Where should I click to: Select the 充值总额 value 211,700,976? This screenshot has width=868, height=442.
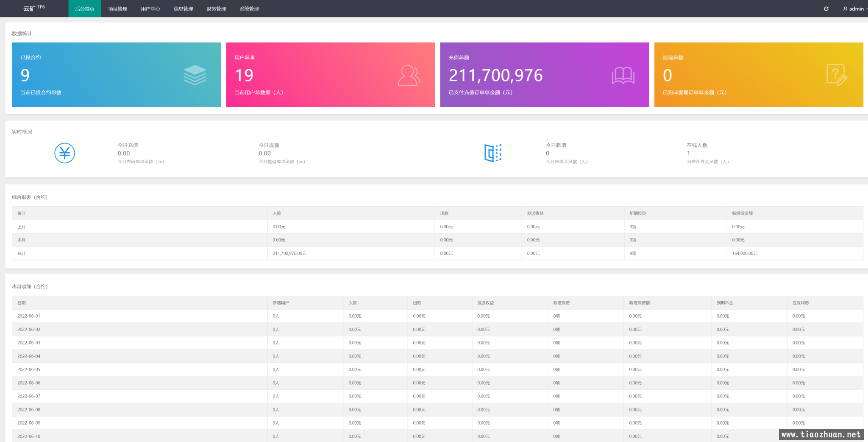tap(495, 75)
